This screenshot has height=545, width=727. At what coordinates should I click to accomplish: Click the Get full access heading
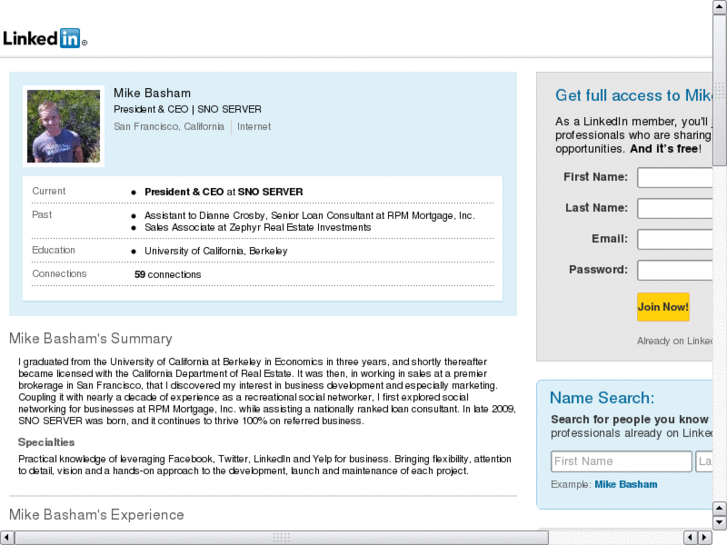pos(634,96)
